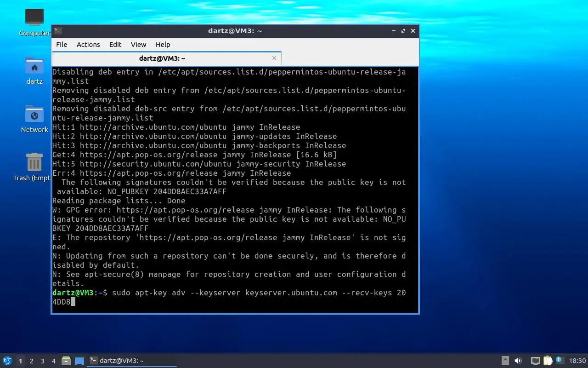Open the Actions menu
588x368 pixels.
pos(88,45)
